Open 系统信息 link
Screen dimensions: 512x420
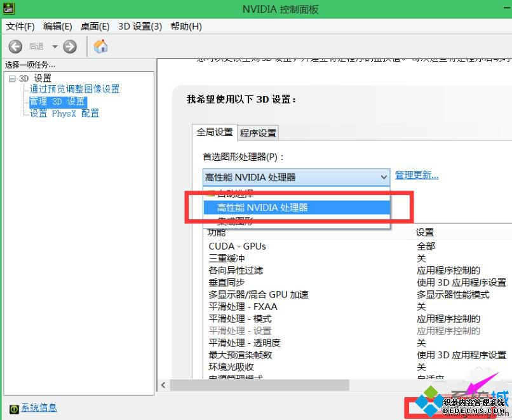coord(39,407)
